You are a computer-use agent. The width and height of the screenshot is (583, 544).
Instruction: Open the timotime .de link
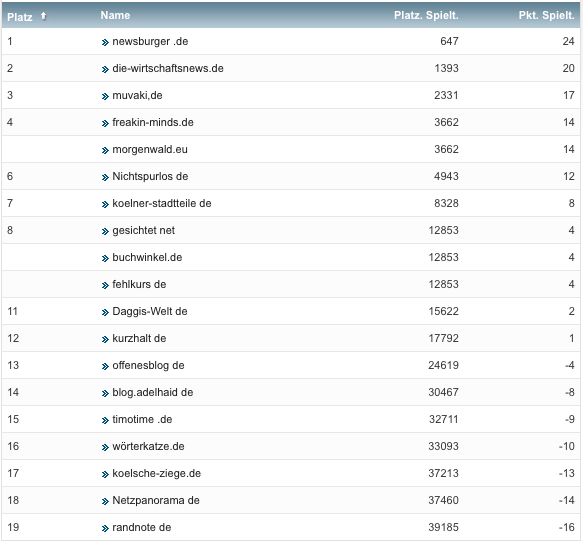[x=142, y=419]
